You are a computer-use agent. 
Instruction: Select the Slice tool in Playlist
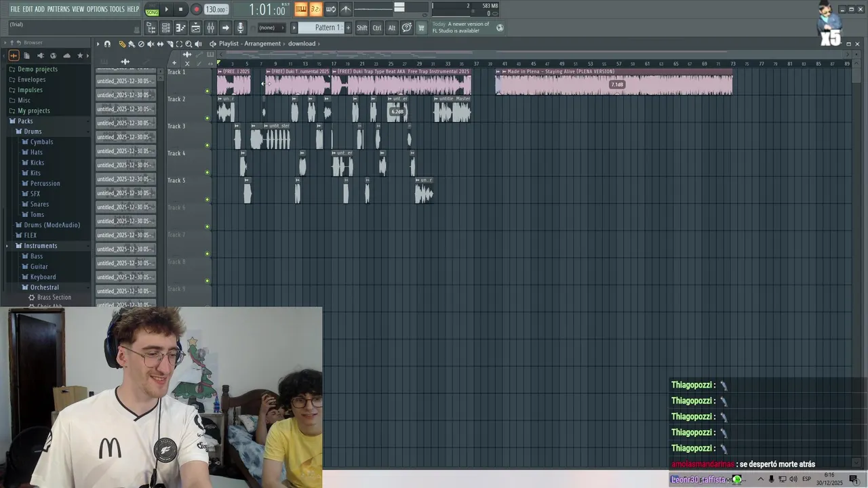170,44
